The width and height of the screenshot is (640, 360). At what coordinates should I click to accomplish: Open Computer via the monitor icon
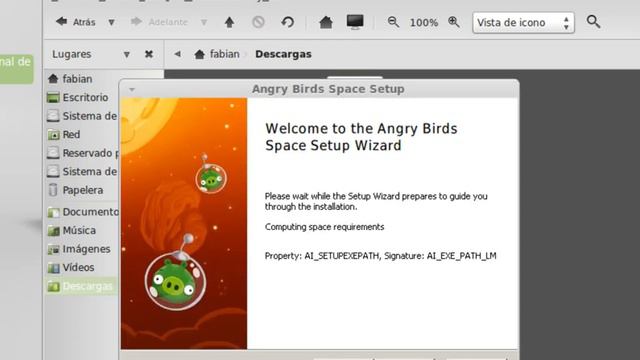pos(355,22)
